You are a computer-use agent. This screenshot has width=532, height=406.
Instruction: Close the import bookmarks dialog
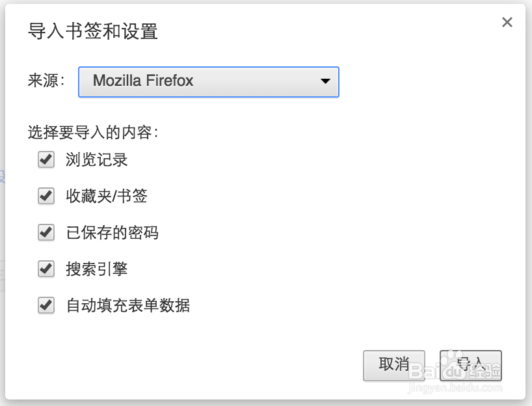(x=507, y=22)
